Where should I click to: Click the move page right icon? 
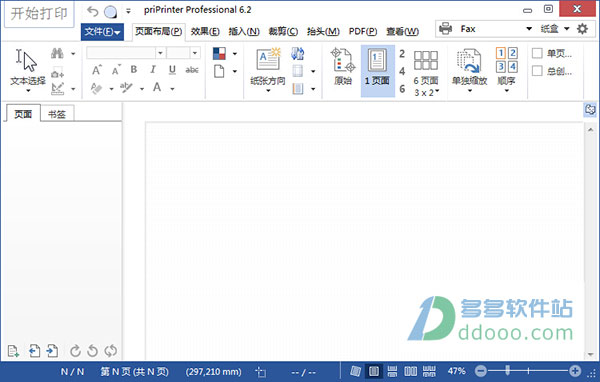click(x=52, y=351)
